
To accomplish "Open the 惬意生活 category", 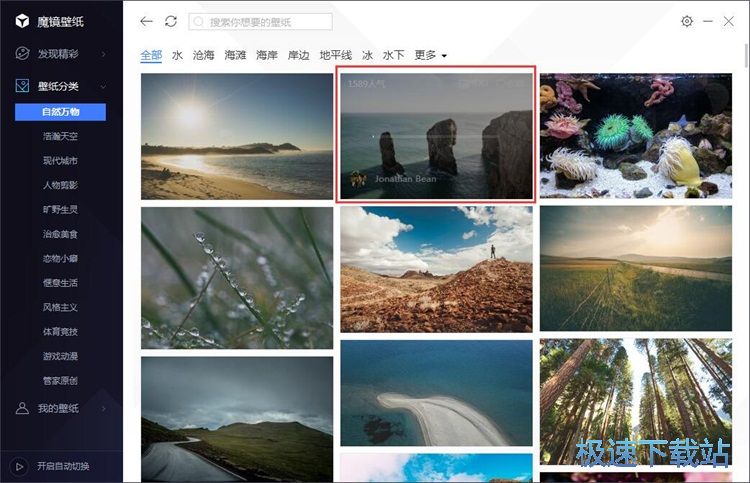I will (60, 283).
